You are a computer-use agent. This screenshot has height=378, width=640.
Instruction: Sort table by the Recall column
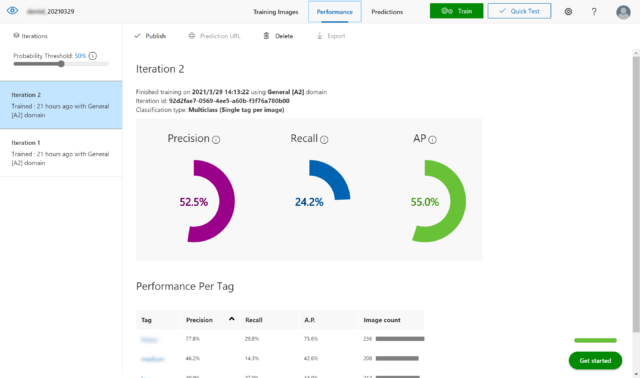(253, 320)
